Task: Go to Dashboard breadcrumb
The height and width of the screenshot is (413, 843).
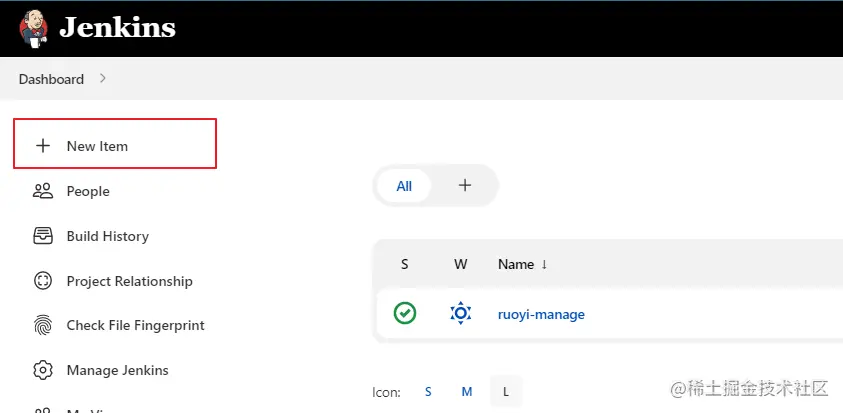Action: [x=51, y=79]
